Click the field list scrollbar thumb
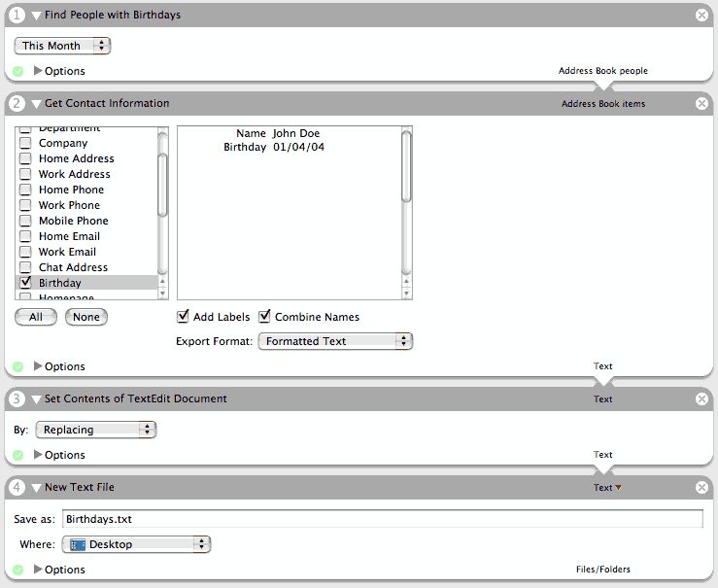Image resolution: width=718 pixels, height=588 pixels. point(162,185)
